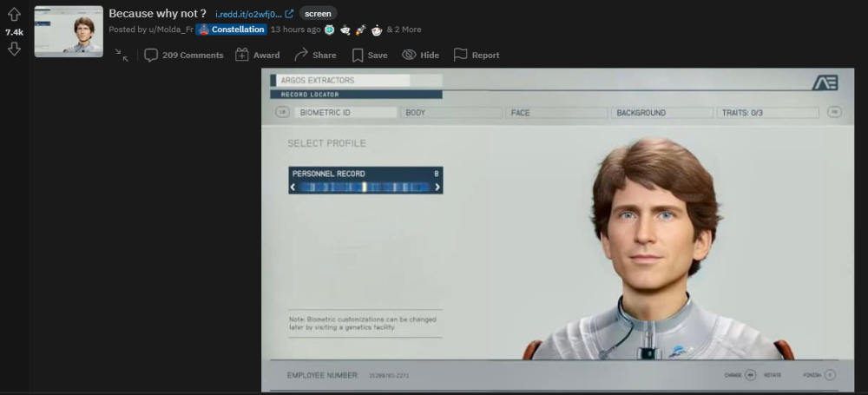Select the 'screen' post flair tag
This screenshot has height=395, width=868.
coord(318,14)
